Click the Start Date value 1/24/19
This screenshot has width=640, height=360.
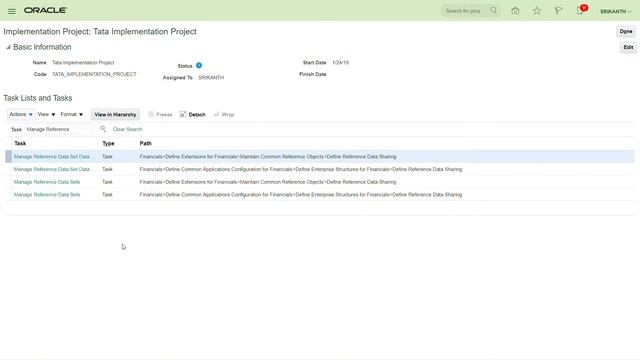tap(340, 62)
